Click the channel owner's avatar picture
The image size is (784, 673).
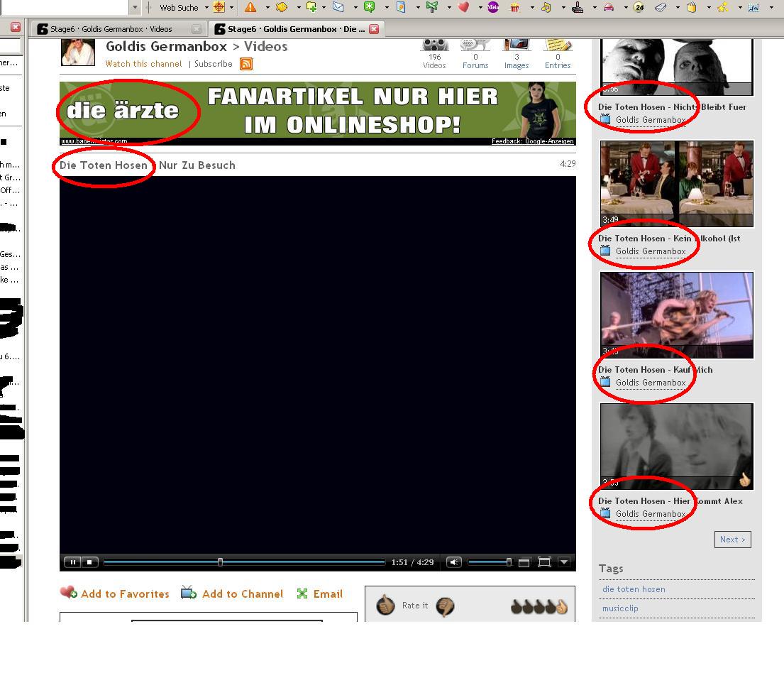coord(78,52)
